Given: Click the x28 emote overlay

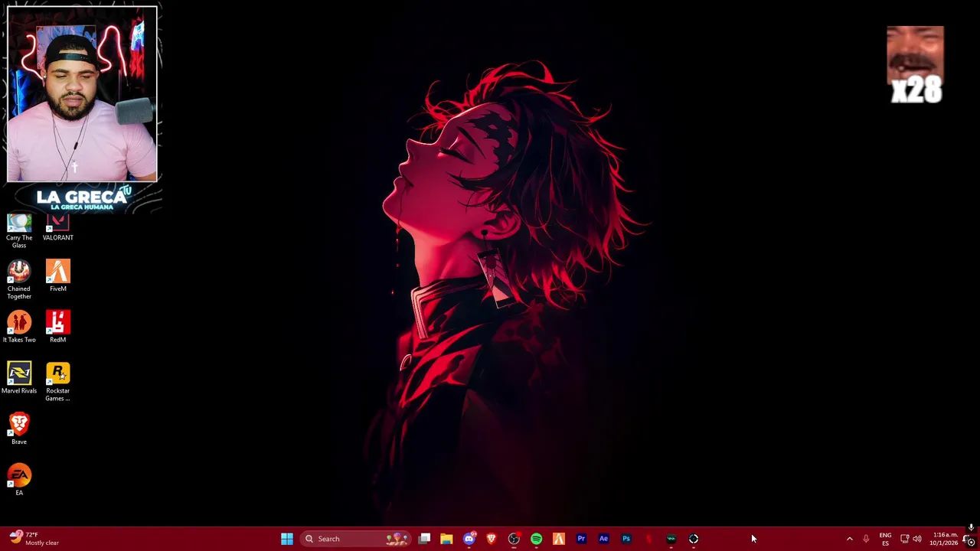Looking at the screenshot, I should [x=915, y=65].
